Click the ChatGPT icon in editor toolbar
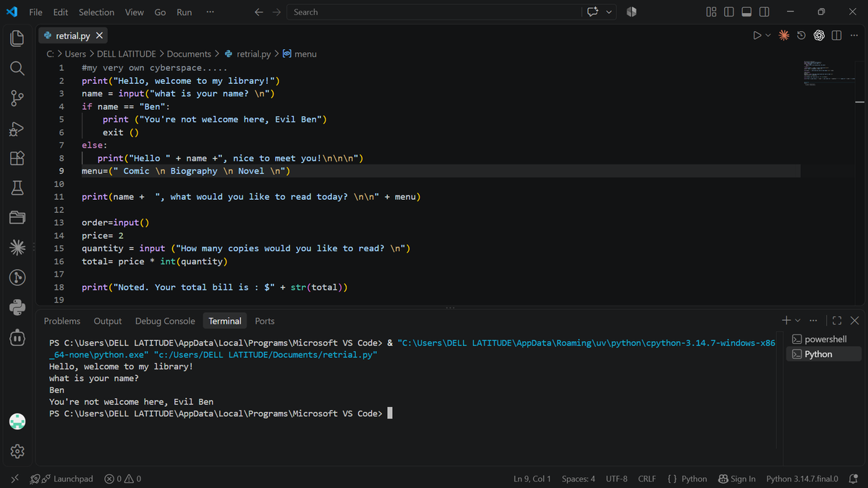Viewport: 868px width, 488px height. [x=820, y=35]
